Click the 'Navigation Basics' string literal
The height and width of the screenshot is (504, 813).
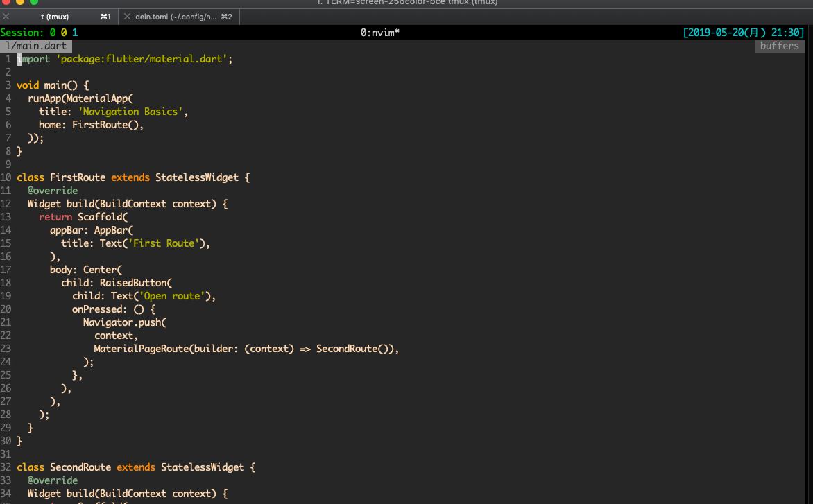pos(132,111)
